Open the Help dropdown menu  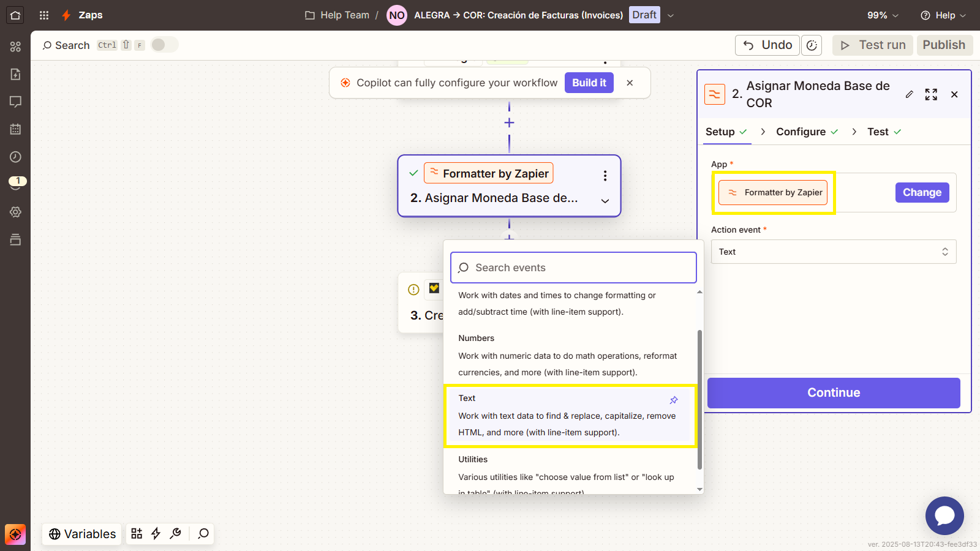[x=943, y=15]
